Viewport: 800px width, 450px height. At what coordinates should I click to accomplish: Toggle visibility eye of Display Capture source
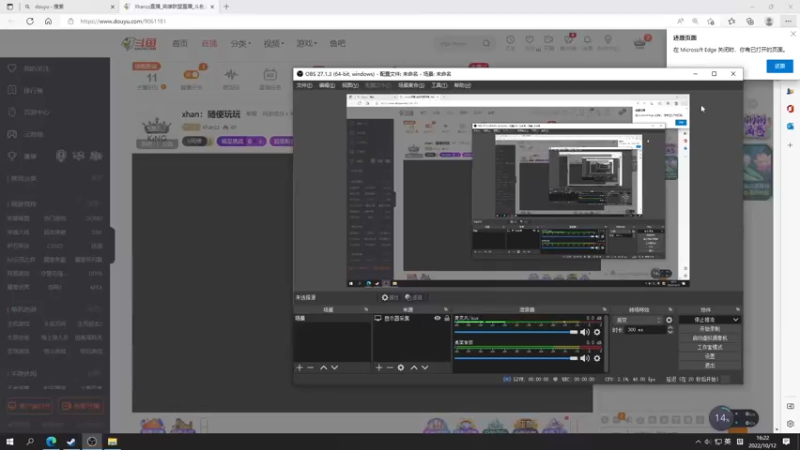click(x=437, y=318)
